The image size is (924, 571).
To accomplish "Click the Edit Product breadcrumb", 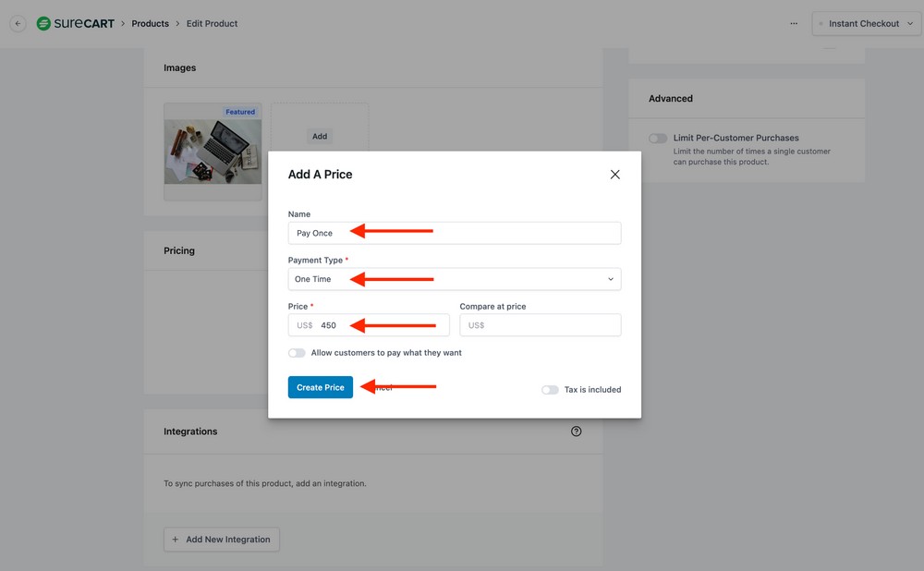I will (212, 23).
